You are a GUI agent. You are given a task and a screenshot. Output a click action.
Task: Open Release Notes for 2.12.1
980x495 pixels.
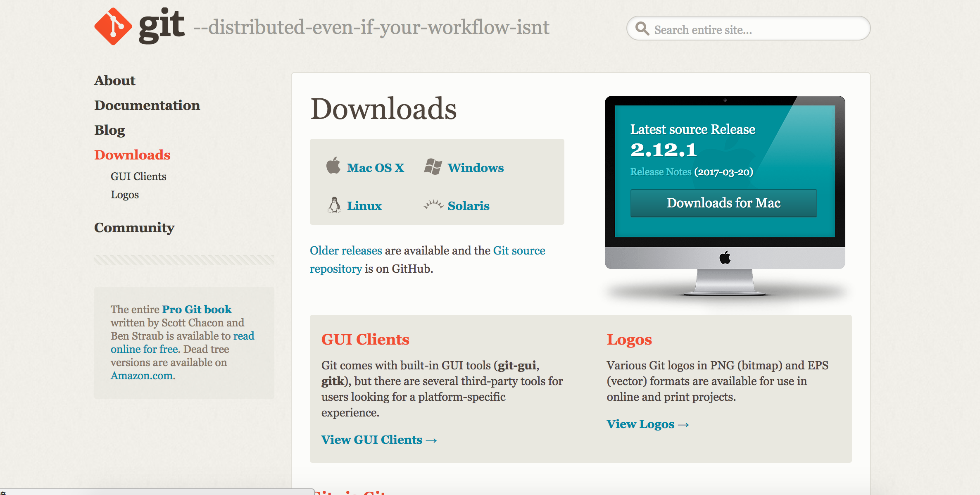661,172
